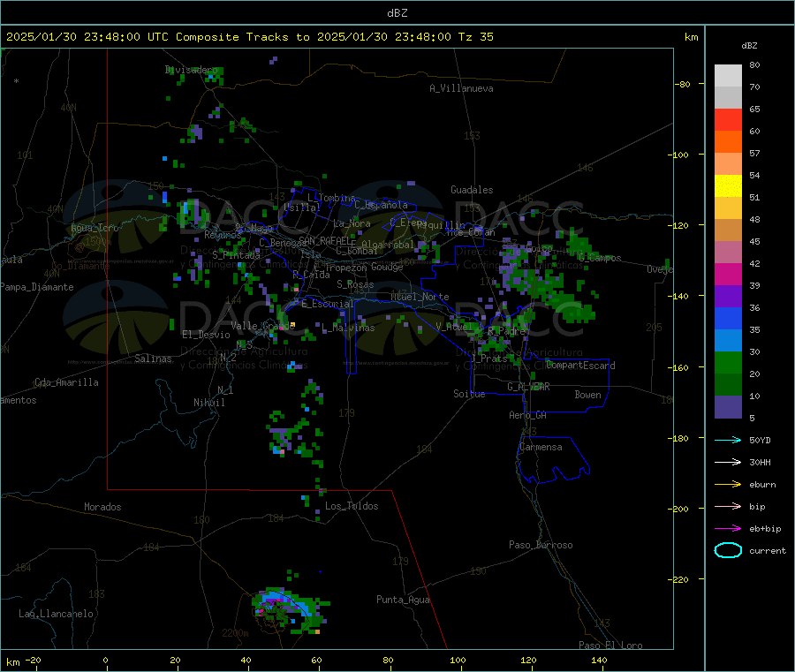Click the '140' horizontal axis tick label

point(599,660)
